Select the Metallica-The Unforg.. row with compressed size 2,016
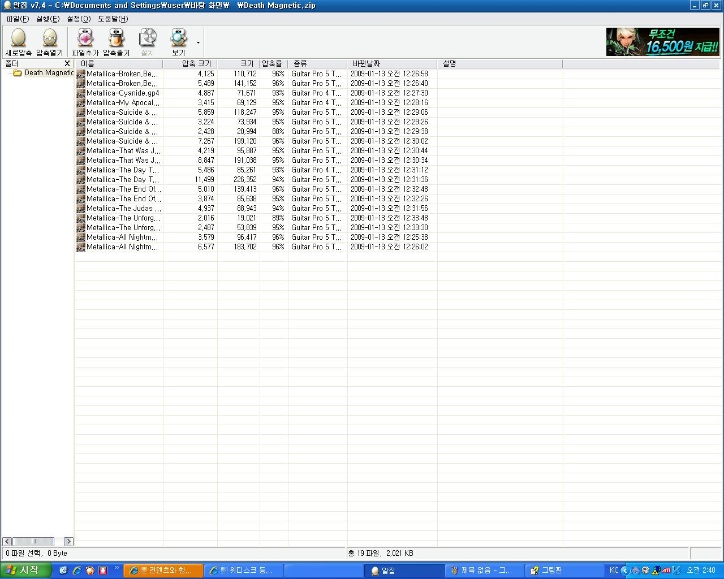 [256, 218]
